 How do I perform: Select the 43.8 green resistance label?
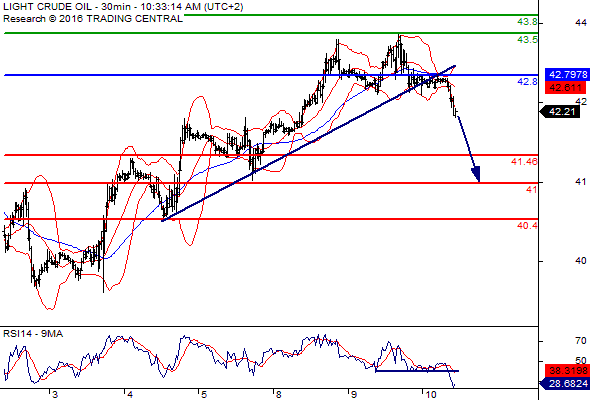tap(527, 22)
